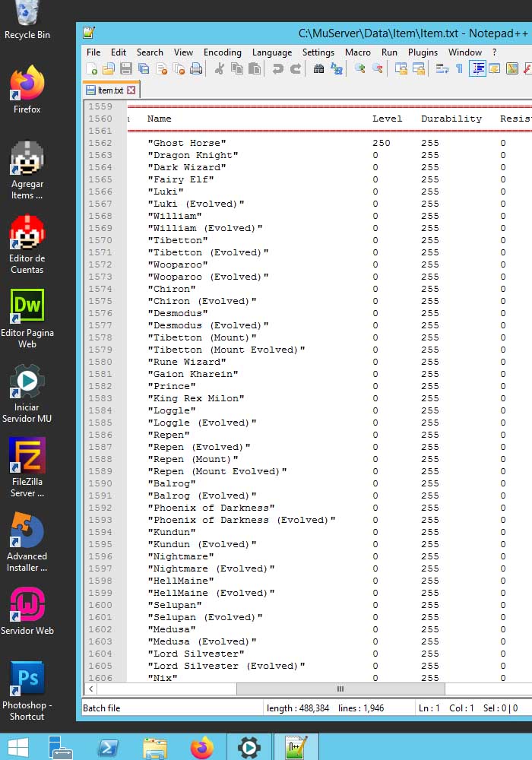Screen dimensions: 532x760
Task: Close the Item.txt tab with its X
Action: tap(131, 90)
